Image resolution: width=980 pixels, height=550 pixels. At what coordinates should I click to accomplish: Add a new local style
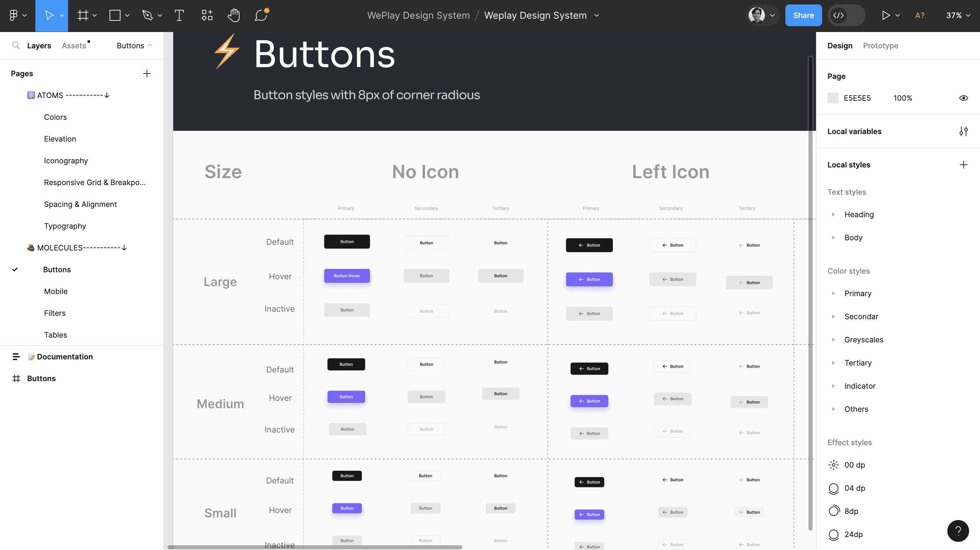coord(963,165)
